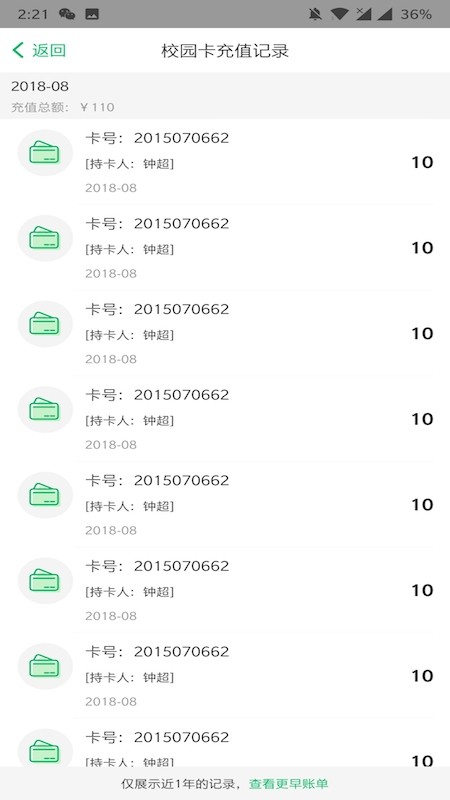Tap the fifth record's green card icon
450x800 pixels.
45,495
